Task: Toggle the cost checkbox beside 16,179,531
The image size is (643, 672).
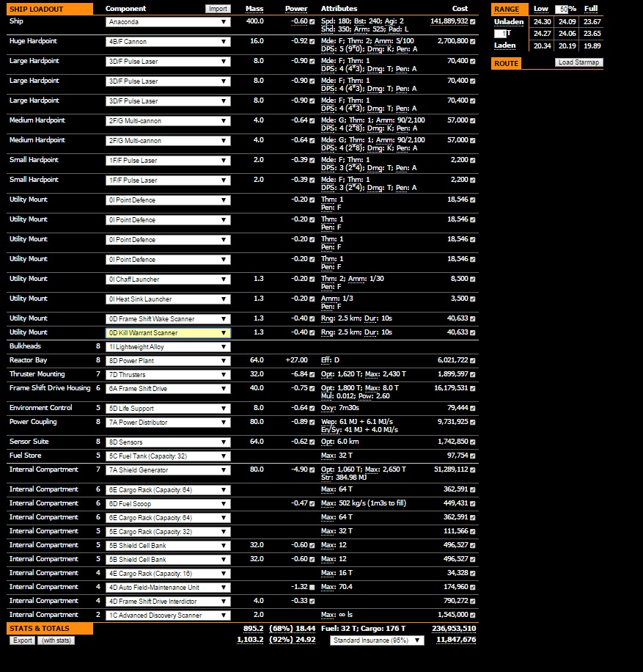Action: (x=472, y=388)
